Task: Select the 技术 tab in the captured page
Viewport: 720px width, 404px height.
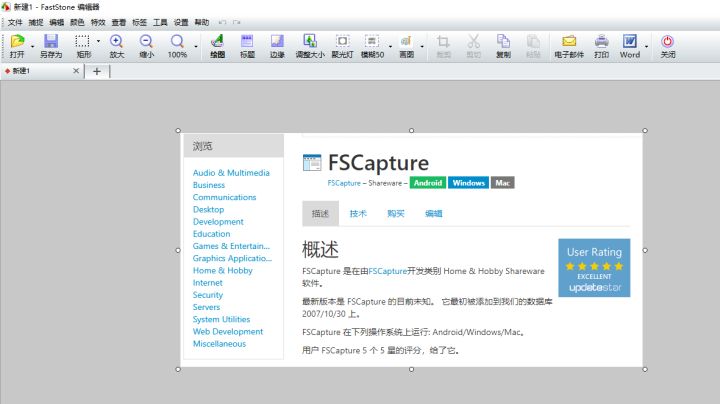Action: [x=358, y=213]
